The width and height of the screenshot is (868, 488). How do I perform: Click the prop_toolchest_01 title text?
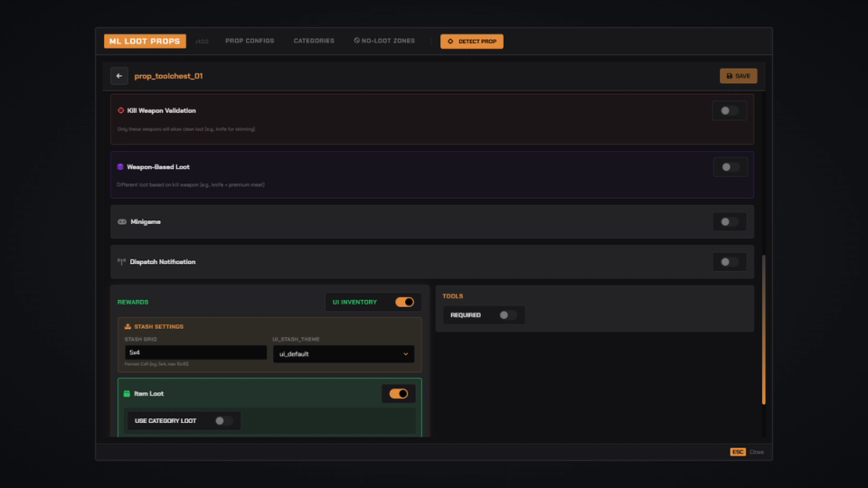click(168, 76)
